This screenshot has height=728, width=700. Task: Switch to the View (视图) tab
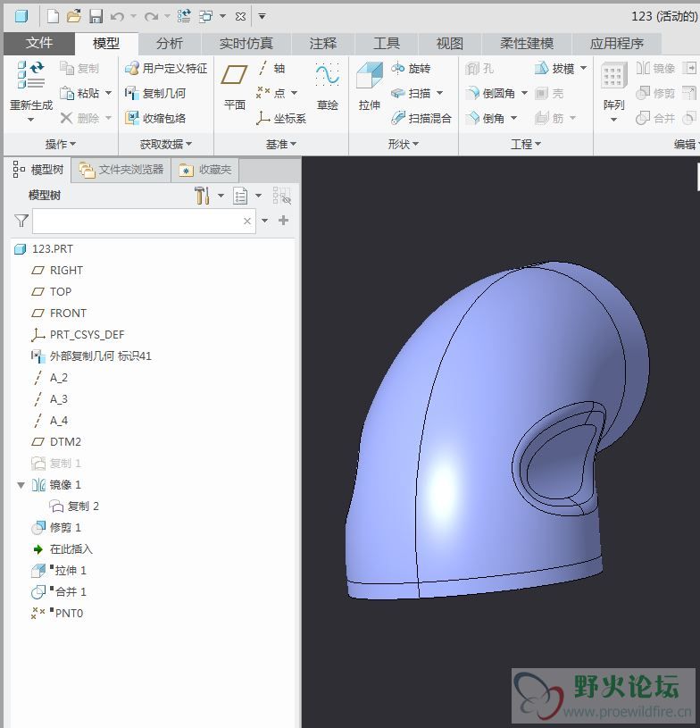[450, 43]
